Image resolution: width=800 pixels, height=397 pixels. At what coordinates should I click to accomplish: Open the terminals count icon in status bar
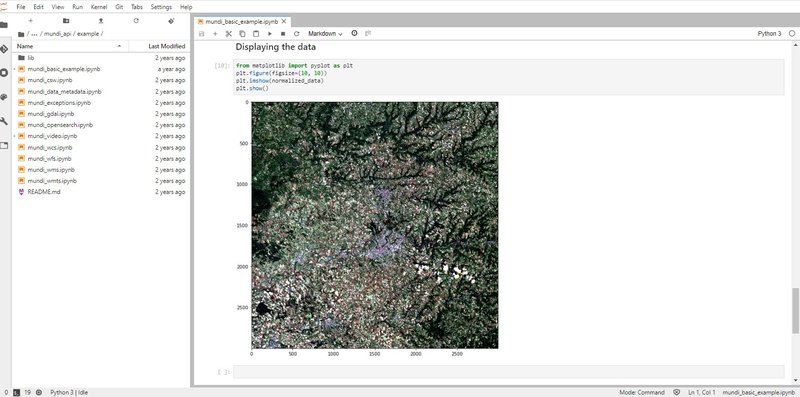16,392
